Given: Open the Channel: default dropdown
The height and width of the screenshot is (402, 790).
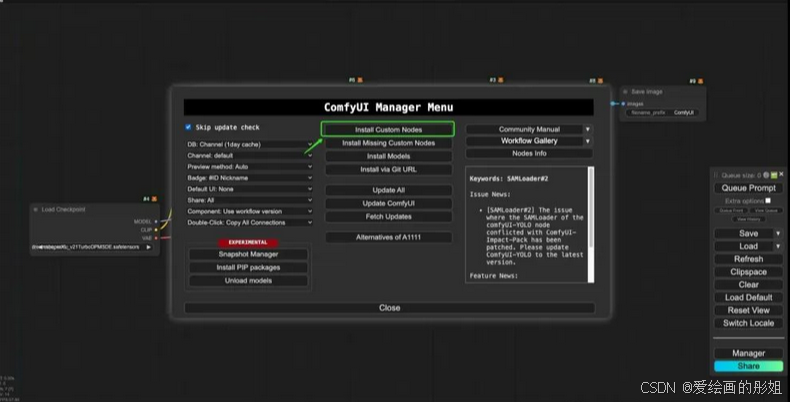Looking at the screenshot, I should point(249,155).
